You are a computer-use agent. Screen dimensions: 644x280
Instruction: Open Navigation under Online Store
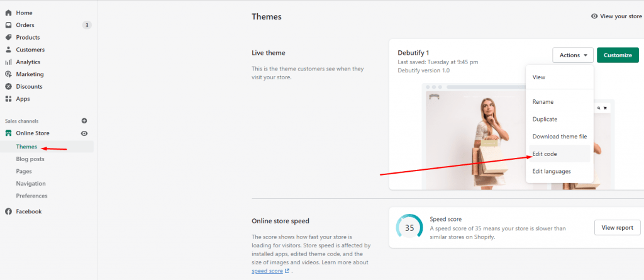[31, 183]
